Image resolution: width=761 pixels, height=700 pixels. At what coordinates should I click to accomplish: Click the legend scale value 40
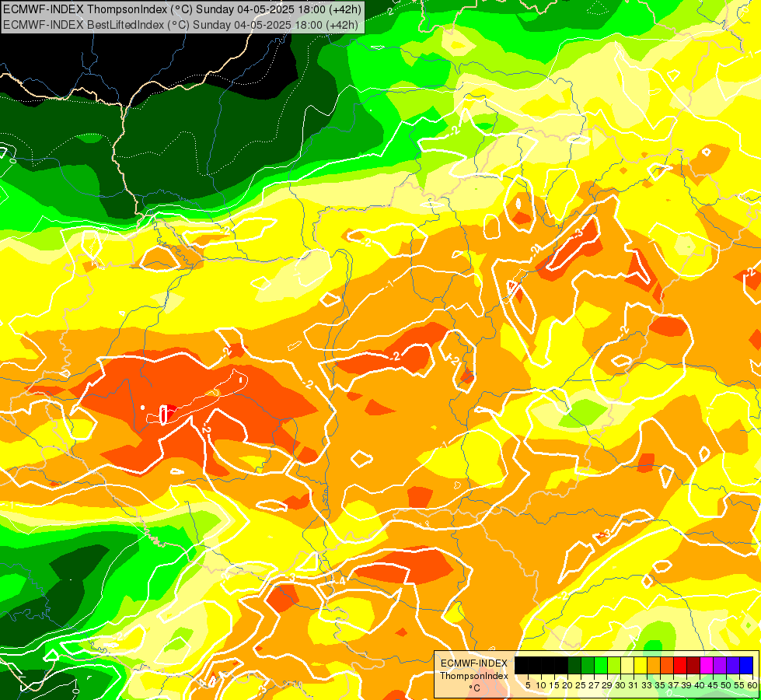point(700,685)
